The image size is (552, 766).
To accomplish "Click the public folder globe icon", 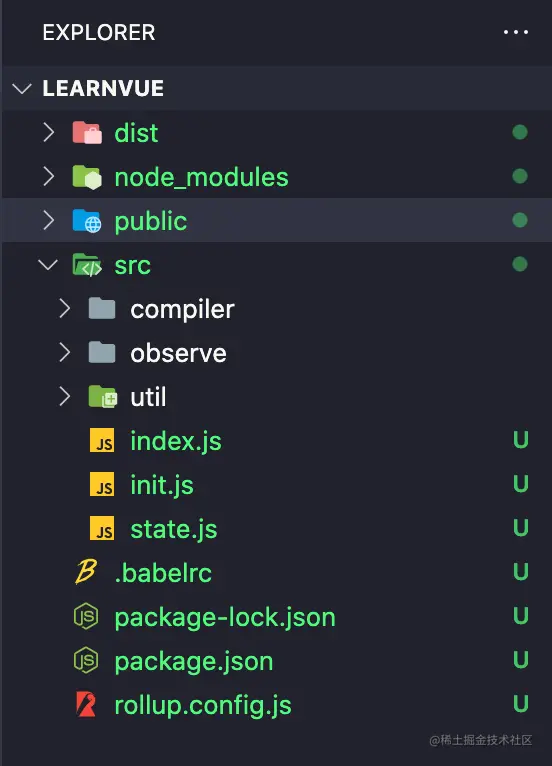I will pos(87,221).
